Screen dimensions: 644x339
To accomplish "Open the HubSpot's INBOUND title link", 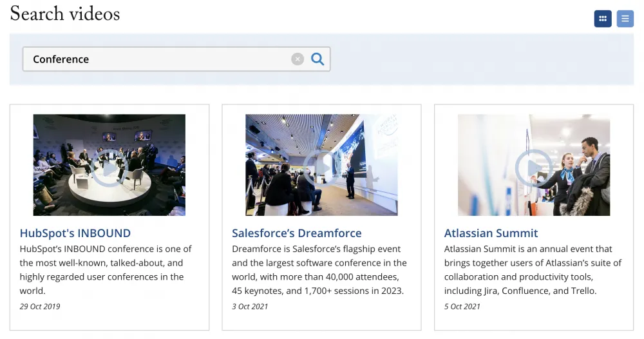I will 75,233.
